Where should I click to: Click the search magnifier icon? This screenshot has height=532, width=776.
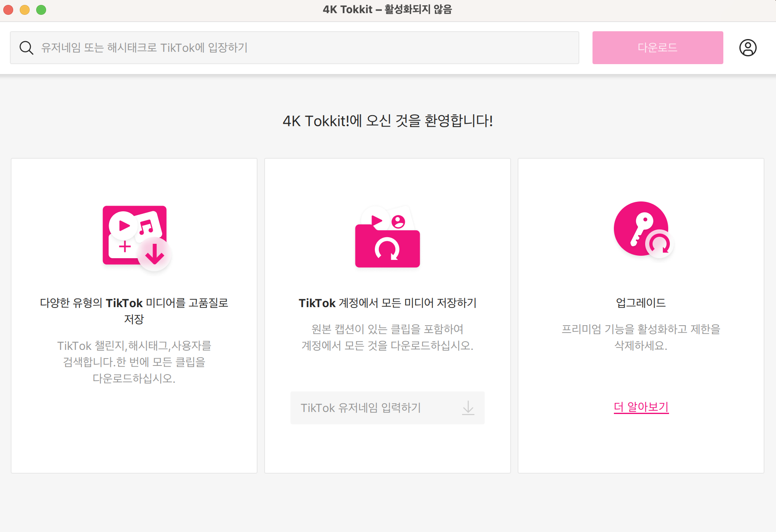pyautogui.click(x=26, y=48)
